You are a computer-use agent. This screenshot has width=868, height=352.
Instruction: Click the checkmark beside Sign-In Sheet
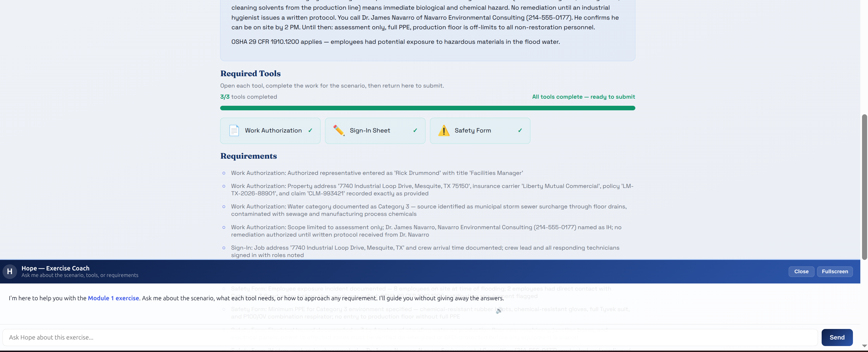(415, 130)
